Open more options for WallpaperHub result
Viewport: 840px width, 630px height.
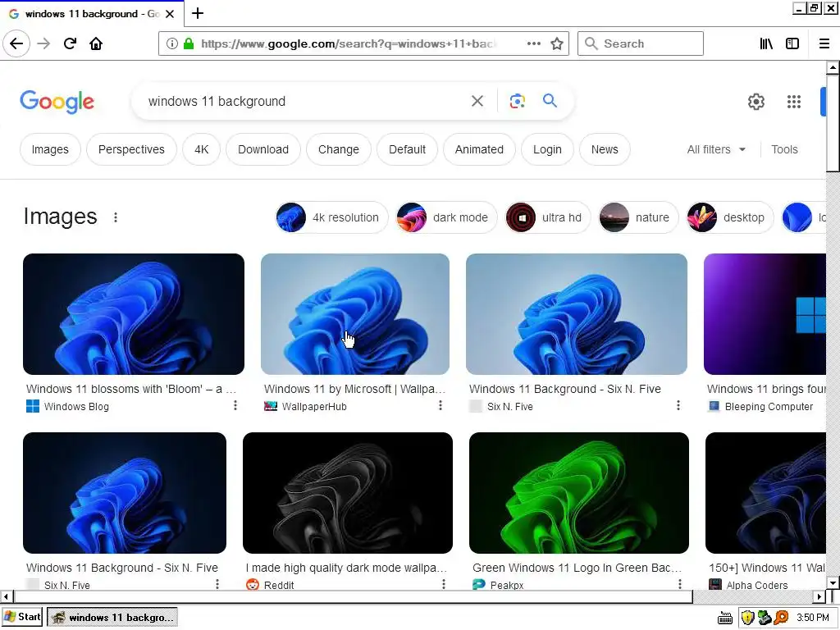point(441,405)
